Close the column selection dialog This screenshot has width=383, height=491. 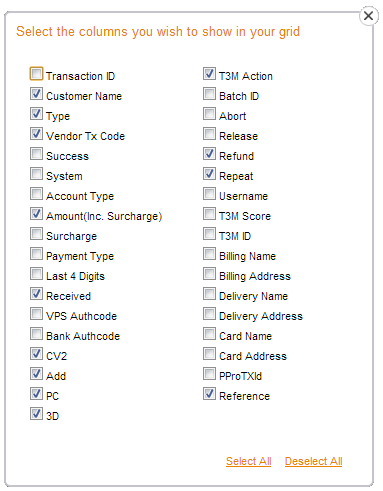(368, 16)
